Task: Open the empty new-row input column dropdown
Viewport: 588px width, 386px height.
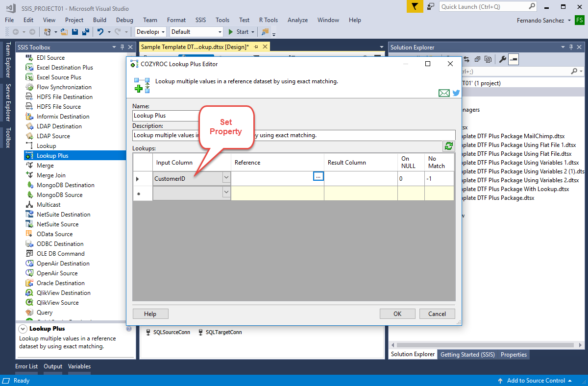Action: tap(226, 193)
